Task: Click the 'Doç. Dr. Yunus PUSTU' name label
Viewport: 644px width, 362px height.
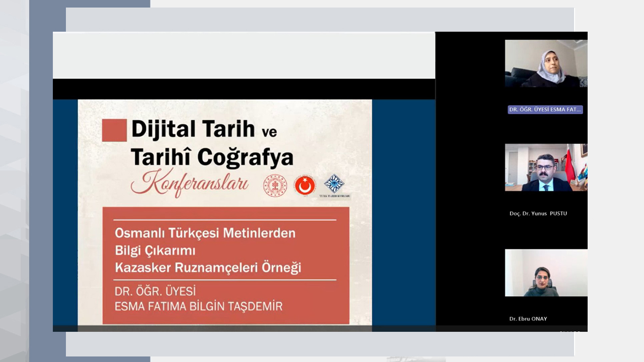Action: [538, 213]
